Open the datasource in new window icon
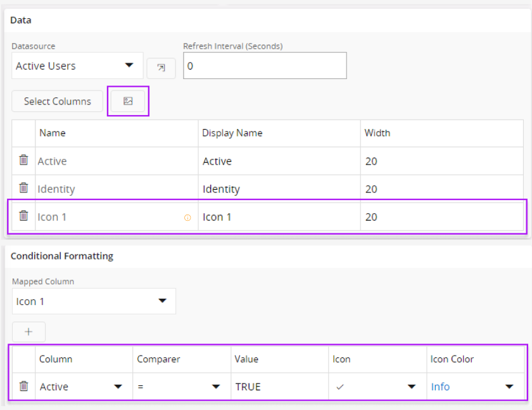 [161, 68]
